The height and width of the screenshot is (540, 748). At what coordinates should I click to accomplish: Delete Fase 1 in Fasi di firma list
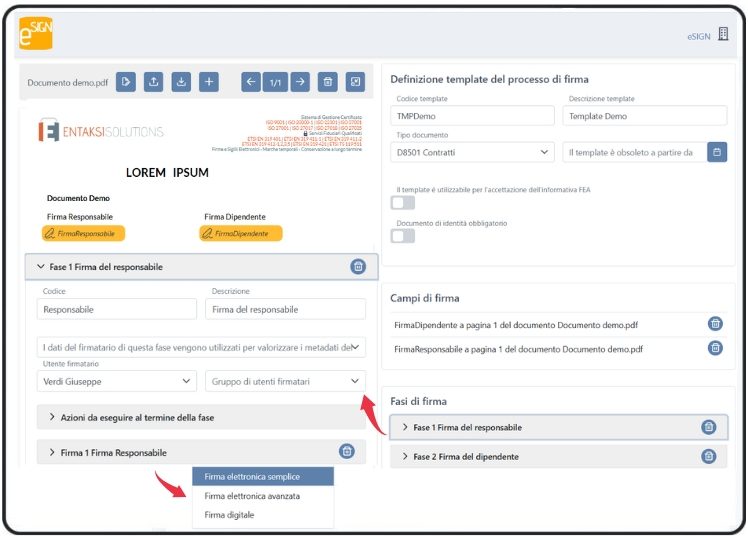(x=709, y=427)
